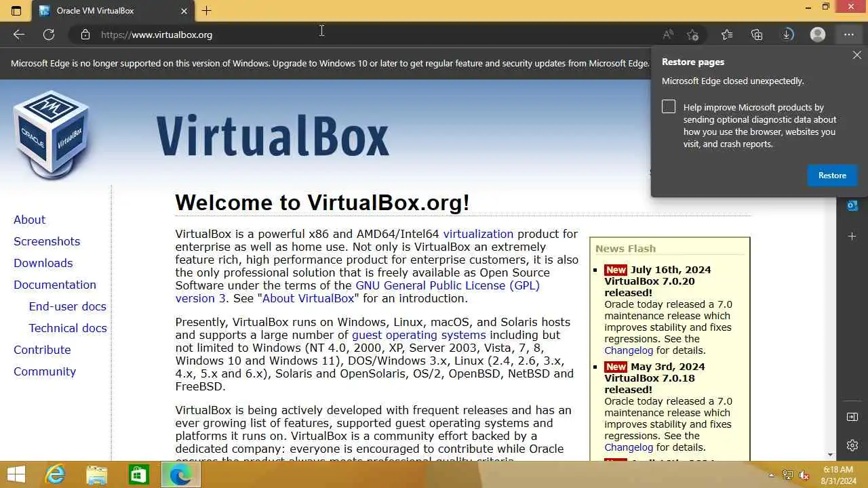Screen dimensions: 868x488
Task: Close the Oracle VM VirtualBox tab
Action: [184, 11]
